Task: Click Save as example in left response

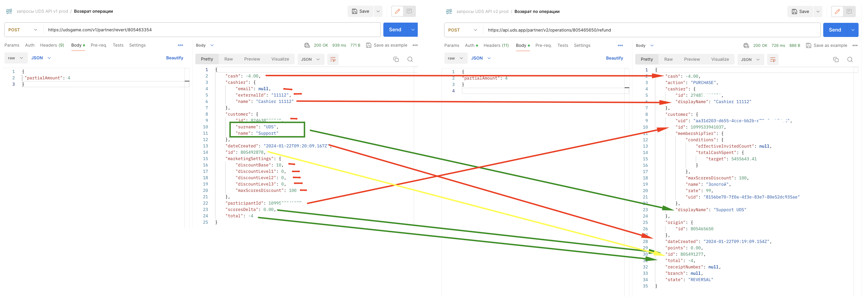Action: [387, 45]
